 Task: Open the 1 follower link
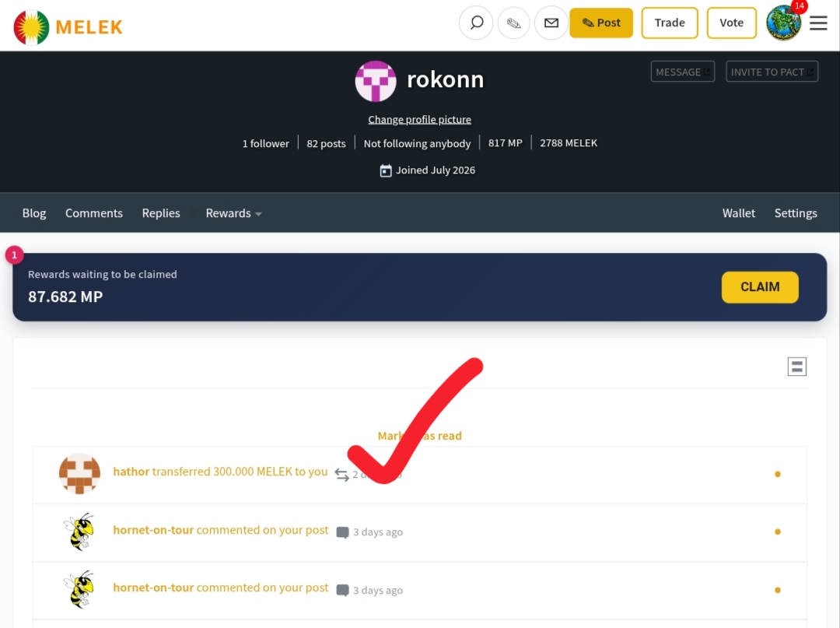266,144
